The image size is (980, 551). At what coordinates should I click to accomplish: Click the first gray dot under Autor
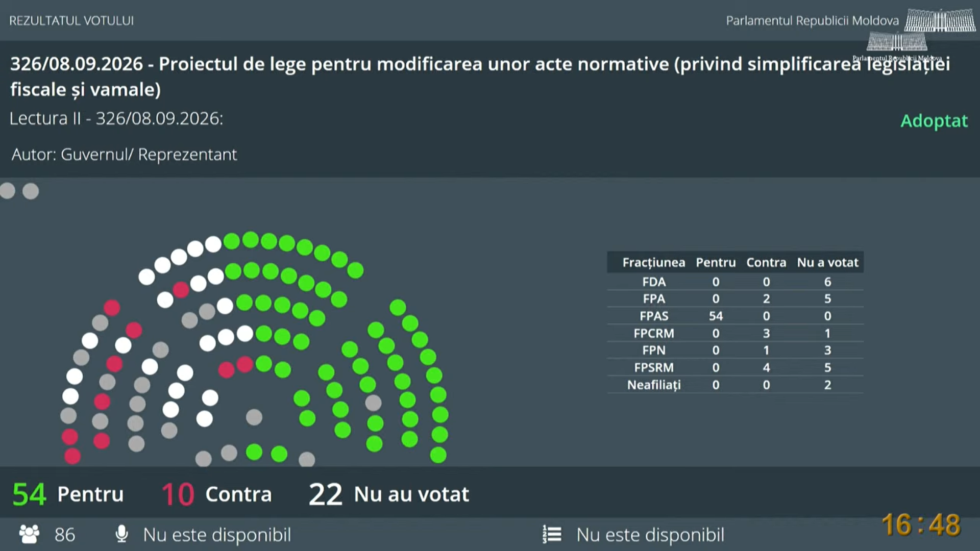point(7,191)
